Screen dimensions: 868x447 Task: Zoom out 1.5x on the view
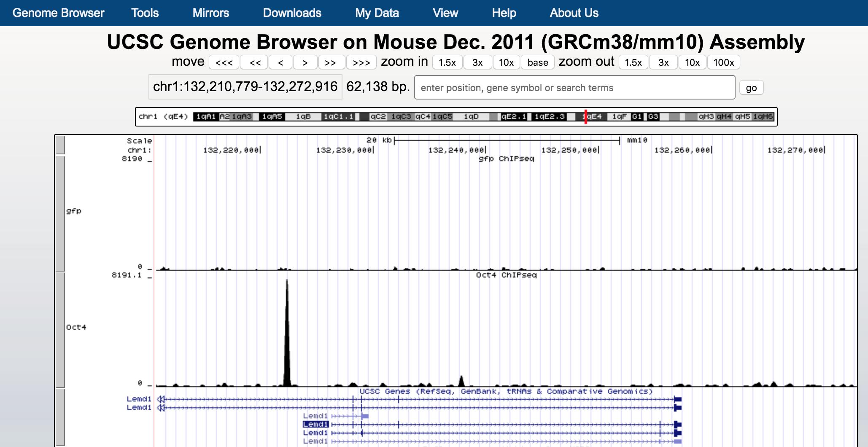[631, 62]
